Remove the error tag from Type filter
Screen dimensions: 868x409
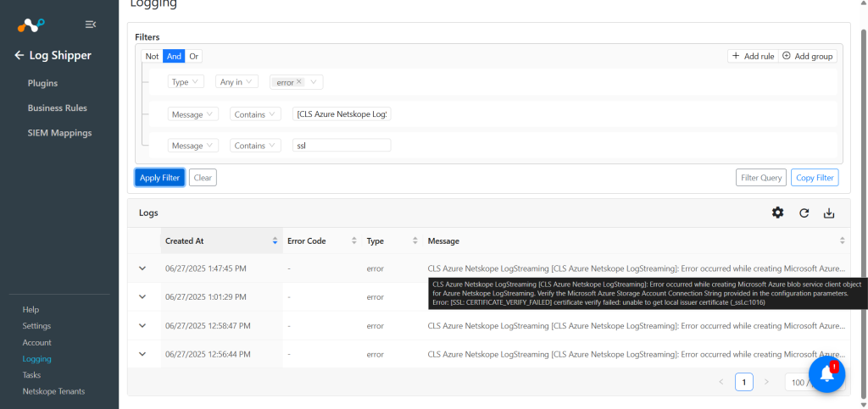[x=299, y=81]
